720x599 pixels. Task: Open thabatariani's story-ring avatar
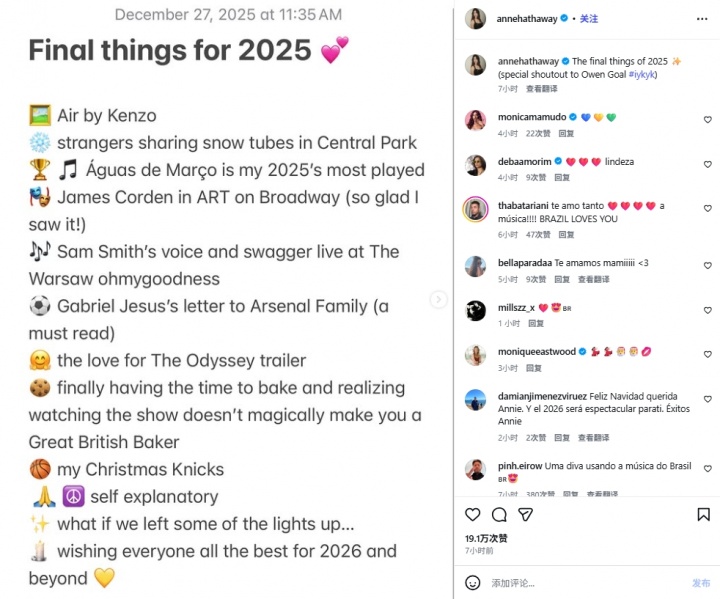coord(476,209)
